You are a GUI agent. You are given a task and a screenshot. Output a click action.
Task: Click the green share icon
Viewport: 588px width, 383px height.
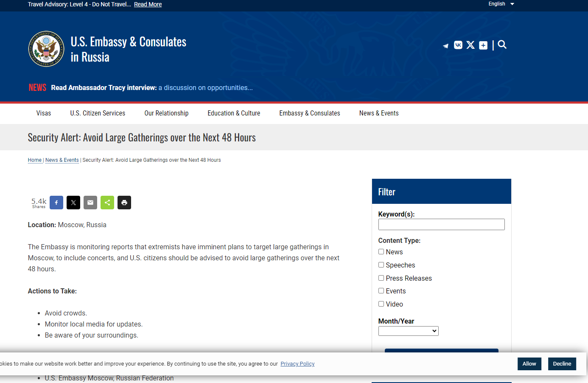(107, 203)
